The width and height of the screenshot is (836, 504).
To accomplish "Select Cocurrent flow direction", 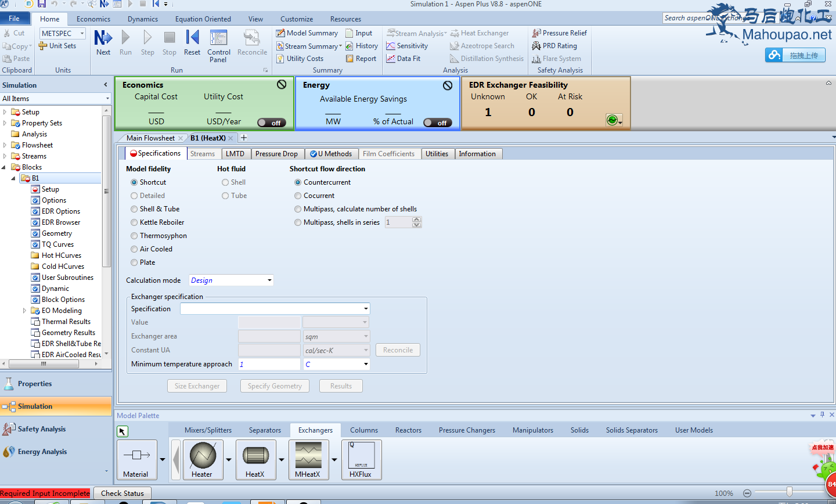I will point(298,196).
